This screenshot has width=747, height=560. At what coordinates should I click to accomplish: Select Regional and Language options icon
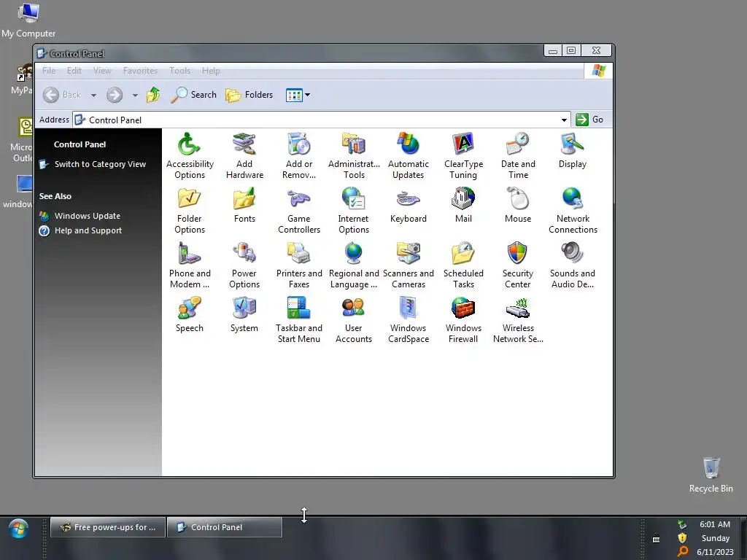coord(354,265)
